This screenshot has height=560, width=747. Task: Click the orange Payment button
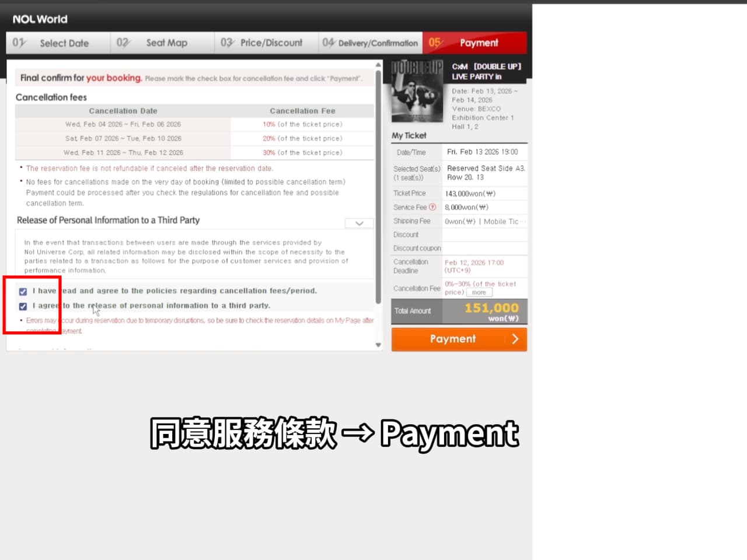click(x=459, y=339)
